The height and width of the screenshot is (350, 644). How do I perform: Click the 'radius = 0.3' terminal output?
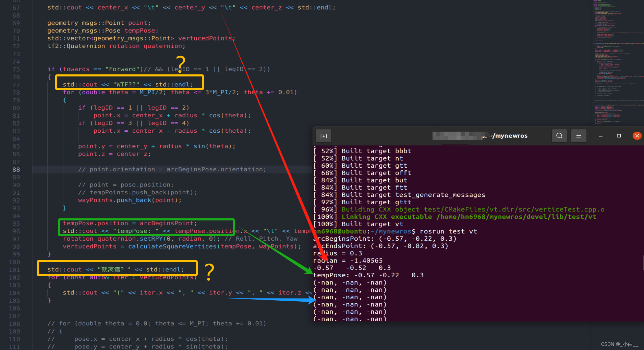tap(338, 253)
